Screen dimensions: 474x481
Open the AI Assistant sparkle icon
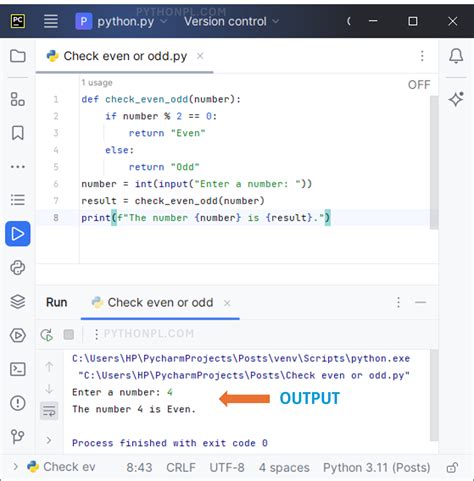pos(456,99)
